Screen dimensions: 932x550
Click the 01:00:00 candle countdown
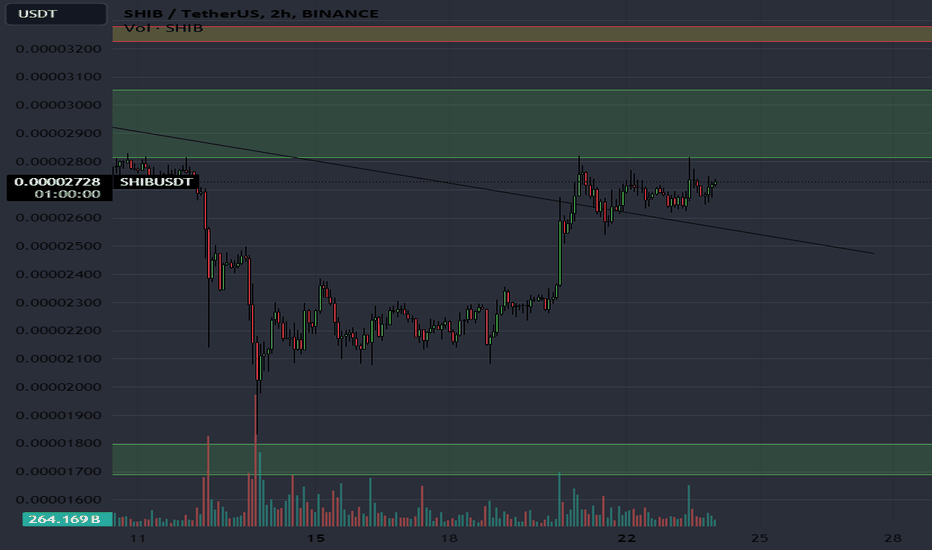pyautogui.click(x=67, y=194)
